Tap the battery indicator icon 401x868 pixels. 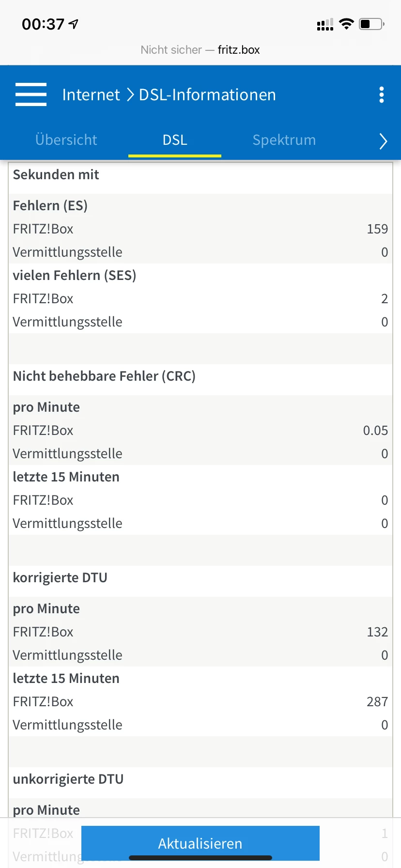[x=371, y=24]
